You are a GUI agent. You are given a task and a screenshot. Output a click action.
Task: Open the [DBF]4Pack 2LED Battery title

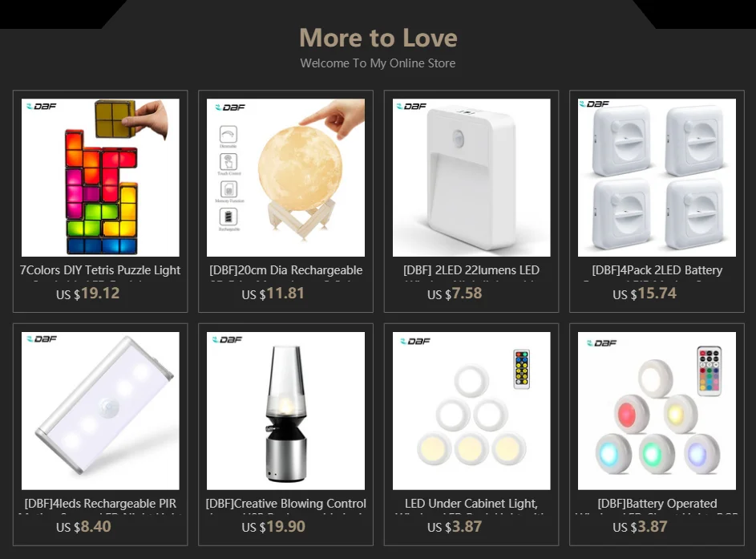coord(657,270)
